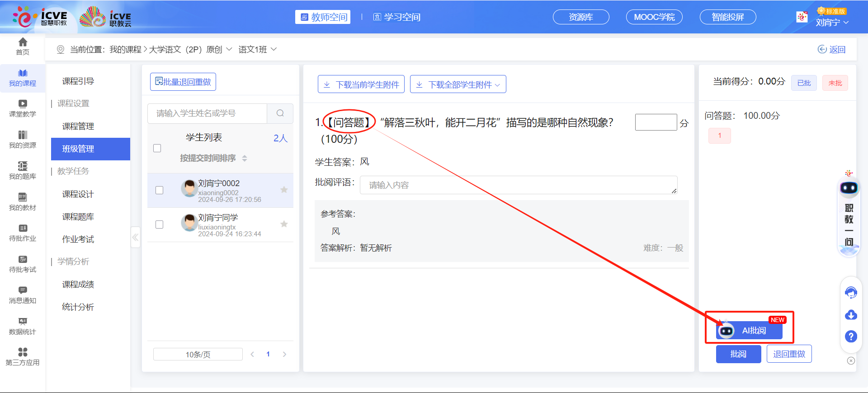Open 待批作业 pending homework icon
Screen dimensions: 868x393
(23, 233)
